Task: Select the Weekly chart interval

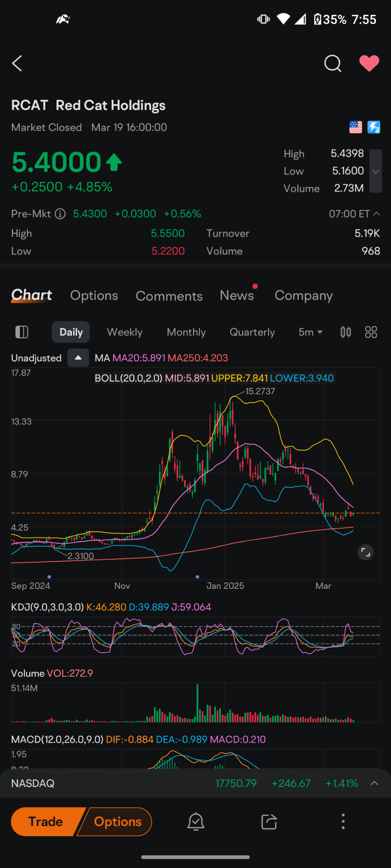Action: pyautogui.click(x=125, y=332)
